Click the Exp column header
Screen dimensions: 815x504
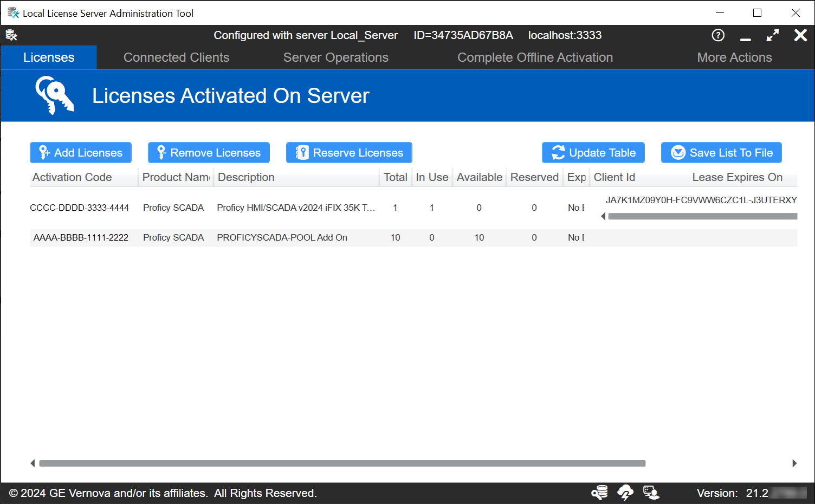577,177
